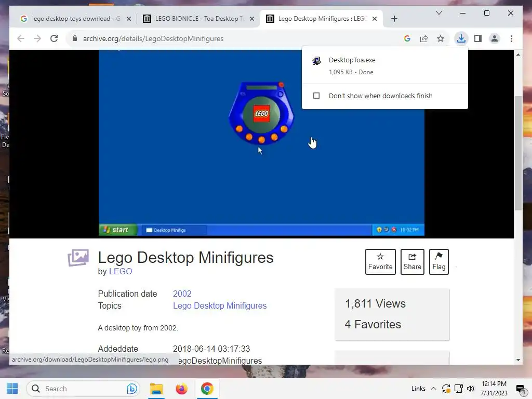532x399 pixels.
Task: Click the 1,811 Views text
Action: [375, 303]
